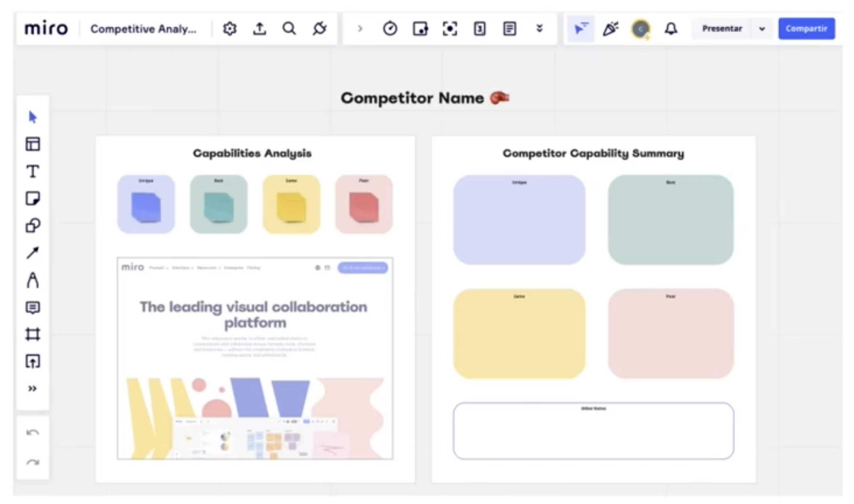Image resolution: width=854 pixels, height=504 pixels.
Task: Open the Presentar dropdown arrow
Action: click(762, 29)
